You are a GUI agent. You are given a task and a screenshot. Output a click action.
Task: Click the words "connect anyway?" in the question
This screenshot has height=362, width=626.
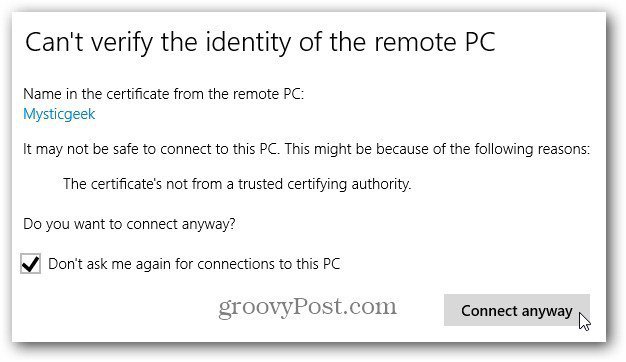coord(180,224)
